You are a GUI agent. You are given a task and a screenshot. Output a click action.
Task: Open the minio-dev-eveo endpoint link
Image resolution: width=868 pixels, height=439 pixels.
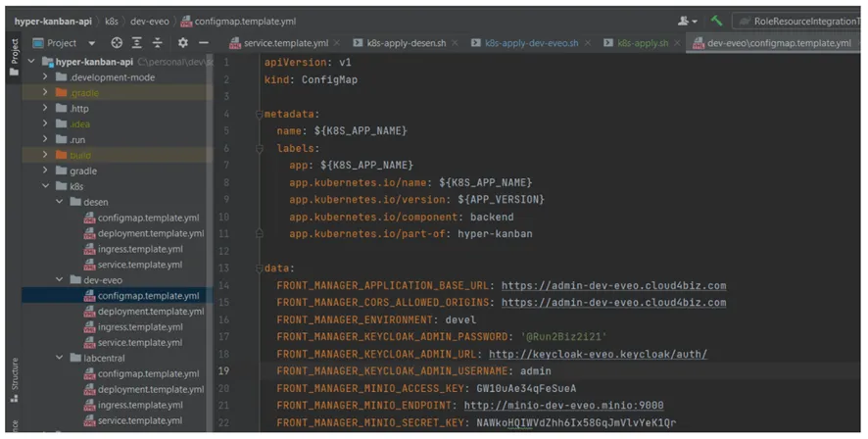pos(563,406)
